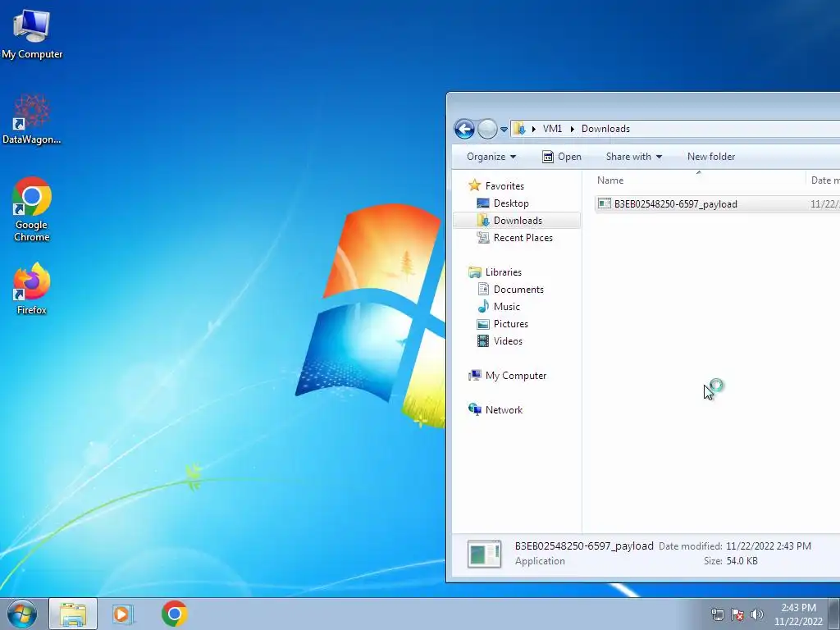The height and width of the screenshot is (630, 840).
Task: Select the DataWagon desktop shortcut
Action: click(x=32, y=119)
